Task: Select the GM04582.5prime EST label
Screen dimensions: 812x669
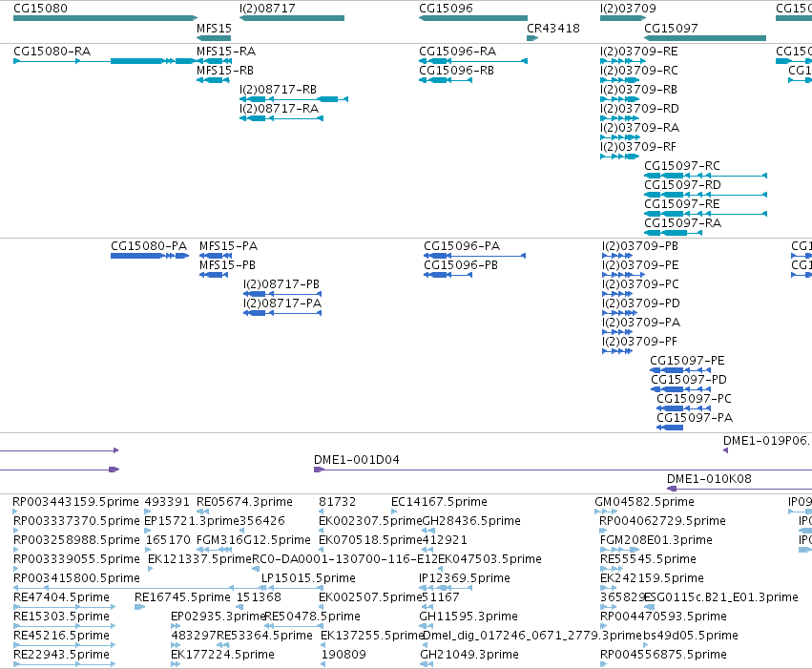Action: [x=644, y=502]
